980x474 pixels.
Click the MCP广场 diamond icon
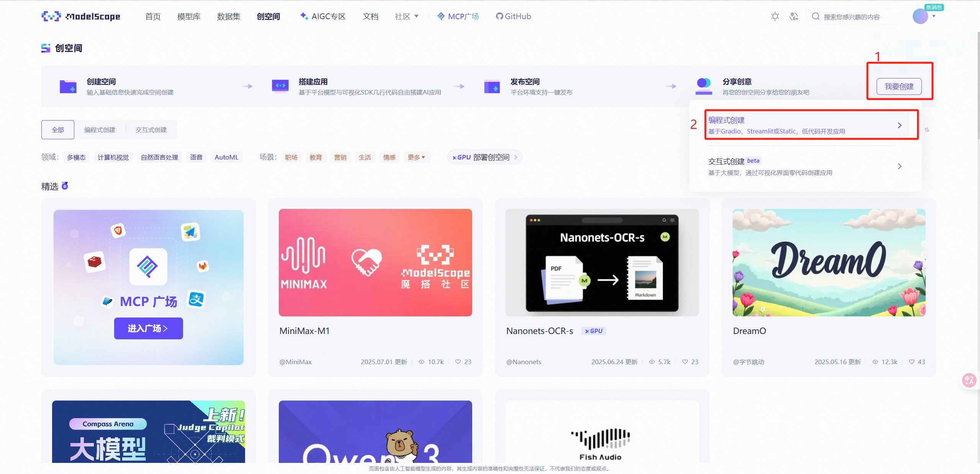pos(441,16)
